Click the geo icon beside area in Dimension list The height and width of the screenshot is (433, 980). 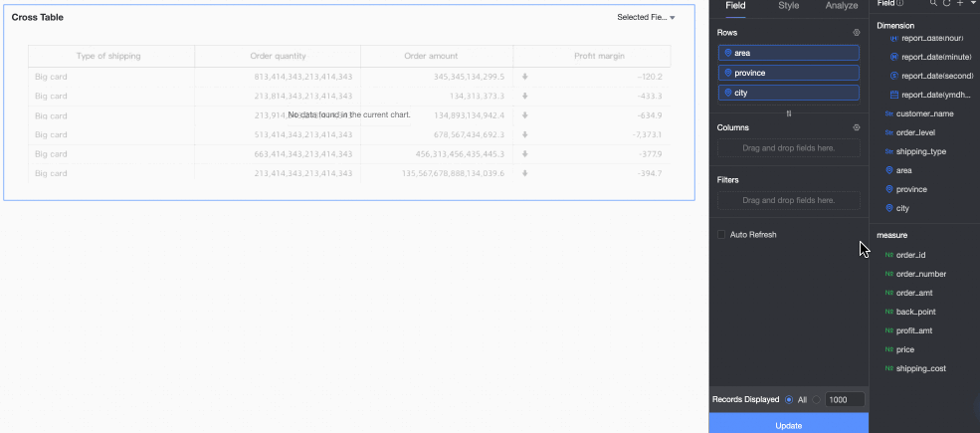889,170
